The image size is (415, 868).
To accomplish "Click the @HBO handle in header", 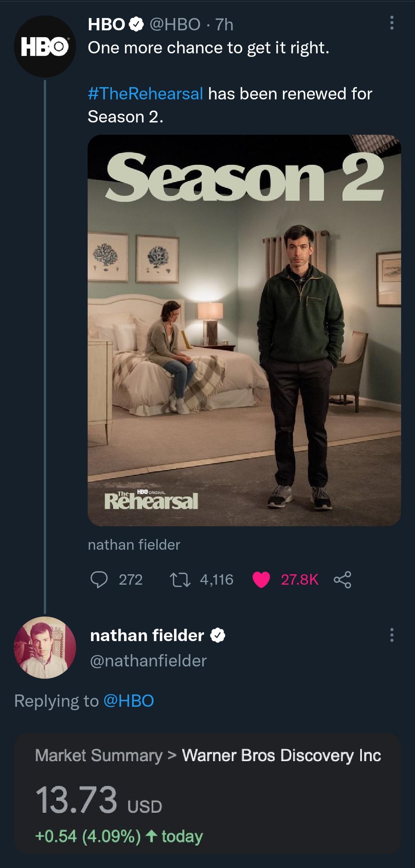I will 174,25.
